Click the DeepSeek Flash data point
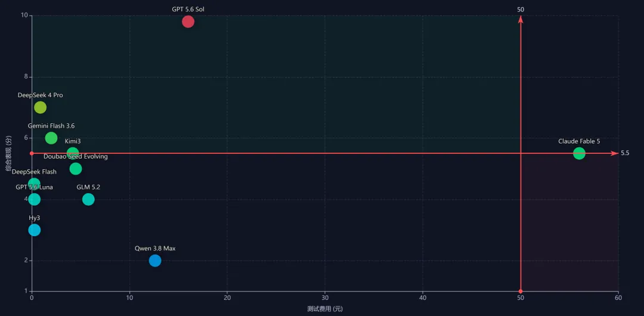The image size is (644, 316). click(x=35, y=184)
